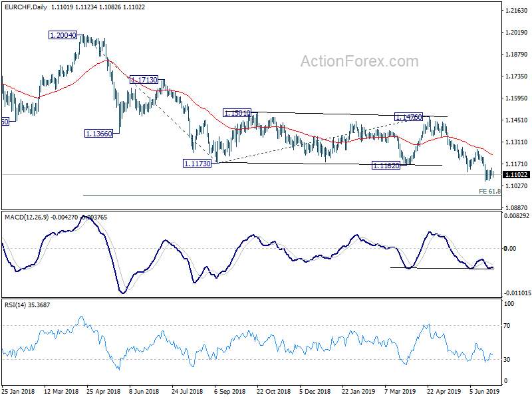Click the 1.13110 price axis value

[517, 142]
